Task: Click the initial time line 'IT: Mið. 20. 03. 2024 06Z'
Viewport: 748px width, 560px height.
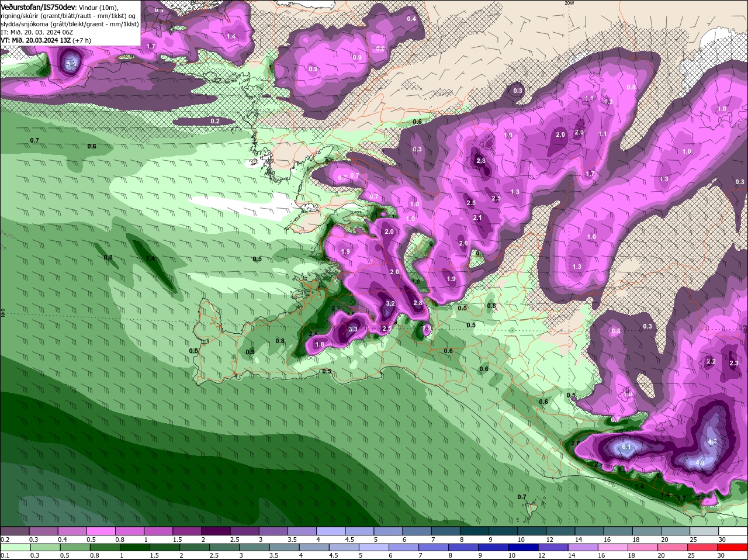Action: pyautogui.click(x=36, y=32)
